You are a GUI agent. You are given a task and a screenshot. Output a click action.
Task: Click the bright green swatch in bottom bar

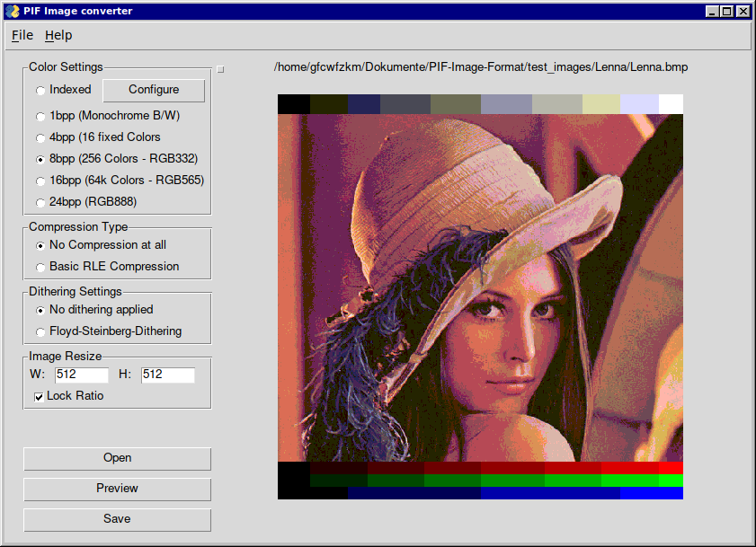point(671,481)
